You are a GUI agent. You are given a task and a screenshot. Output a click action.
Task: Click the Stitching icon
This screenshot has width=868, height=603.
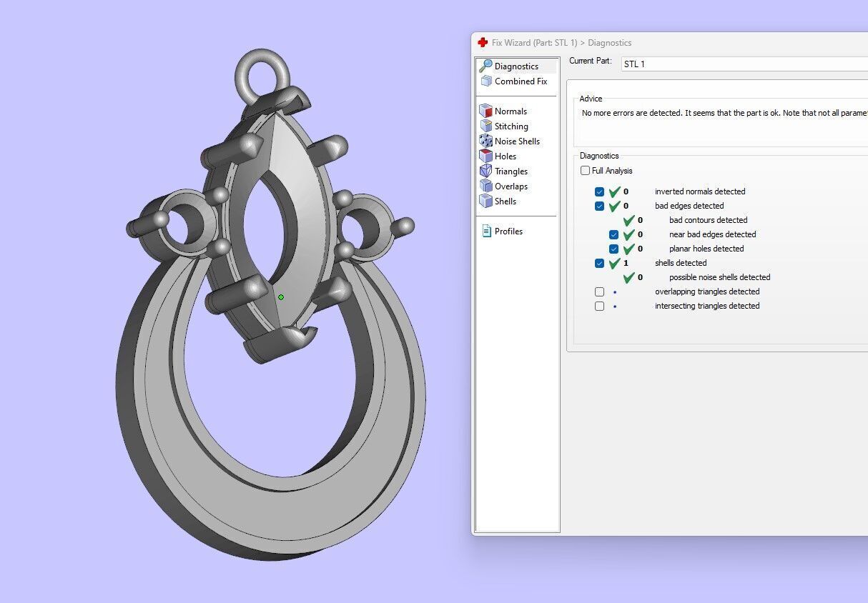coord(485,126)
